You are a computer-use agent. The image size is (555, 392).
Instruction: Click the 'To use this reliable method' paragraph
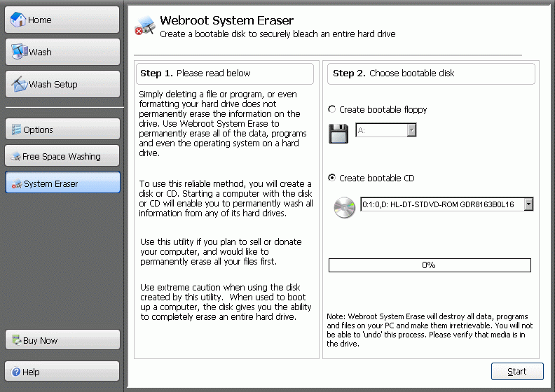tap(226, 198)
